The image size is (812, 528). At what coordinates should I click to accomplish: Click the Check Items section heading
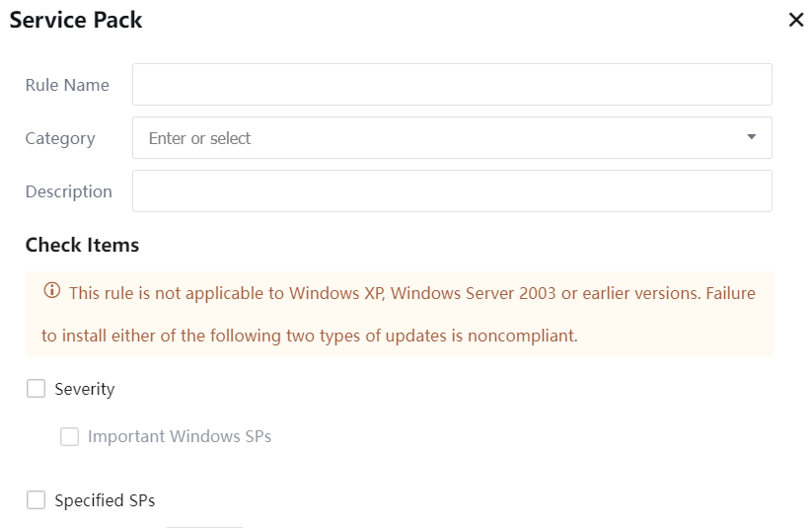coord(82,245)
